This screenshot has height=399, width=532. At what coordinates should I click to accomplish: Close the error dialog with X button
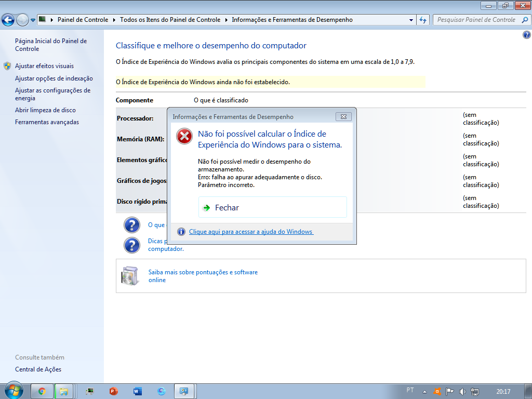(343, 116)
